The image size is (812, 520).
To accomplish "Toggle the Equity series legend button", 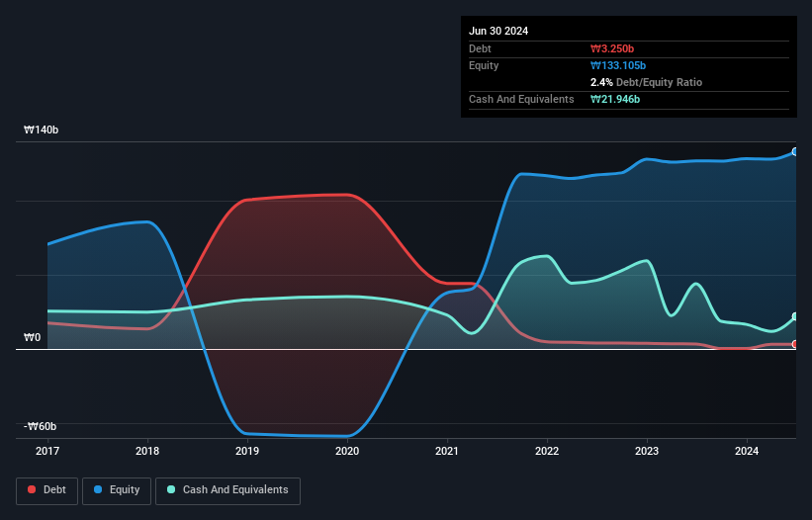I will 117,490.
